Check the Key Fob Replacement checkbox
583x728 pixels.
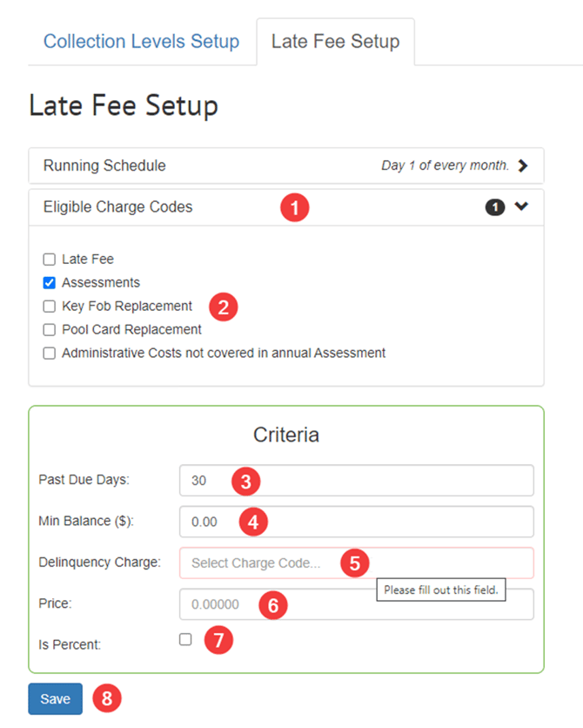click(x=50, y=307)
